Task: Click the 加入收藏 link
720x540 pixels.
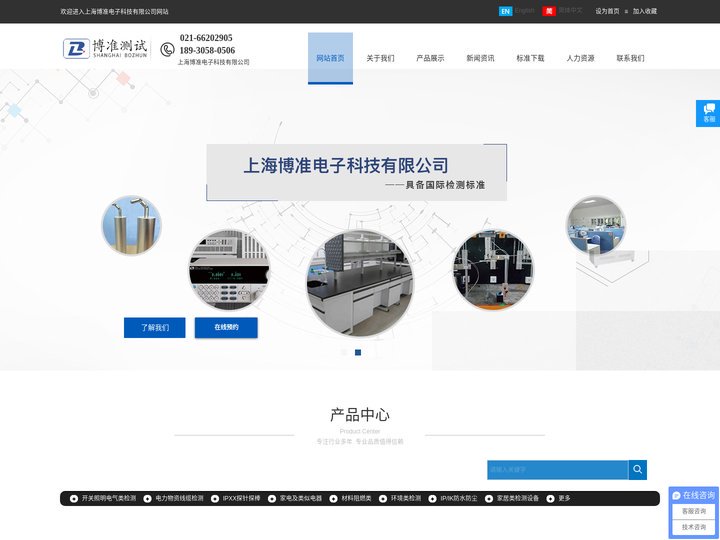Action: click(645, 11)
